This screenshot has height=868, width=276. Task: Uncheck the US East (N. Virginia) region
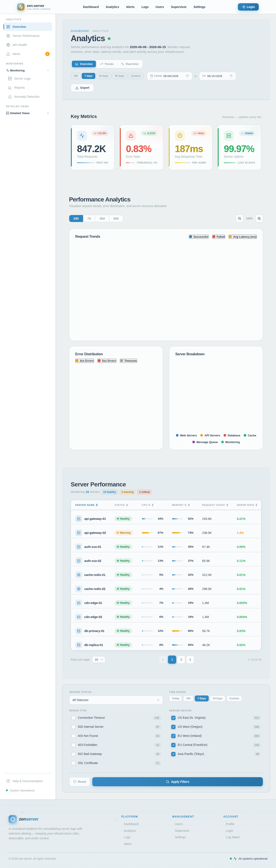point(173,718)
